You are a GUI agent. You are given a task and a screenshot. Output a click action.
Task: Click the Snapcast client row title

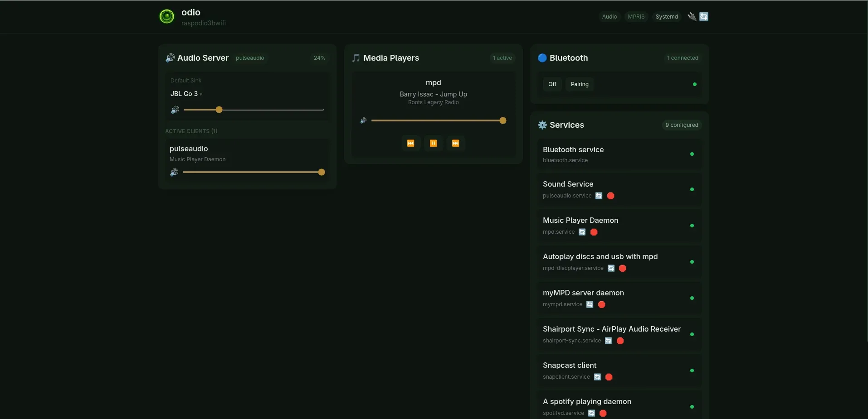pyautogui.click(x=570, y=365)
